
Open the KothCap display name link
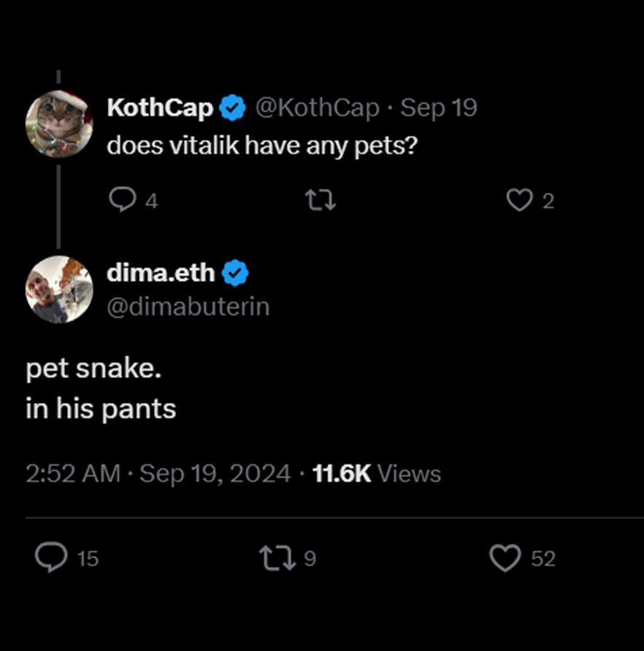pyautogui.click(x=160, y=108)
